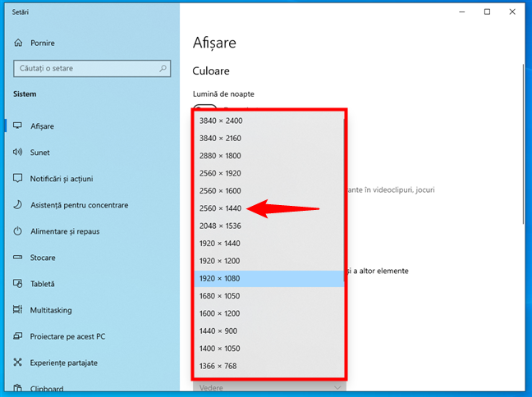
Task: Minimize the Setări window
Action: (x=461, y=11)
